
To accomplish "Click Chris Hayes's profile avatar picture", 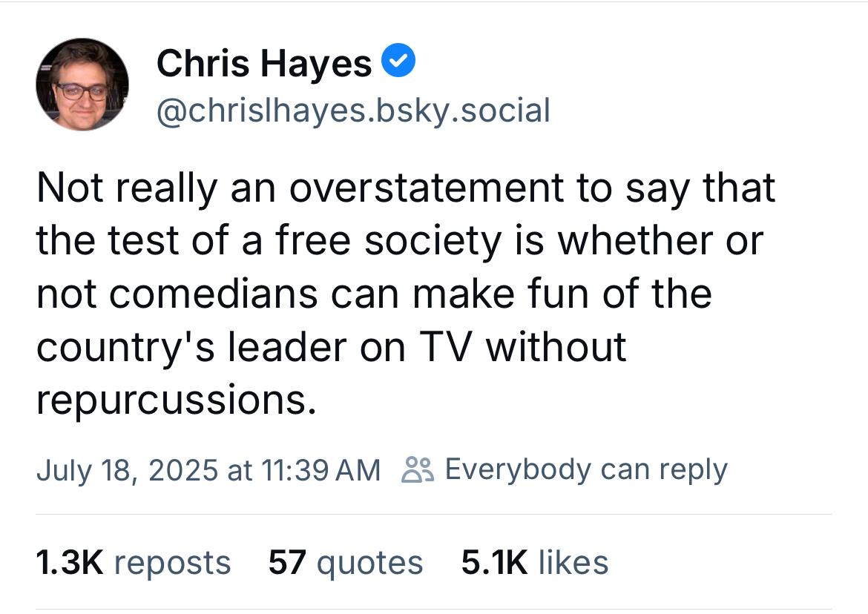I will pyautogui.click(x=82, y=85).
